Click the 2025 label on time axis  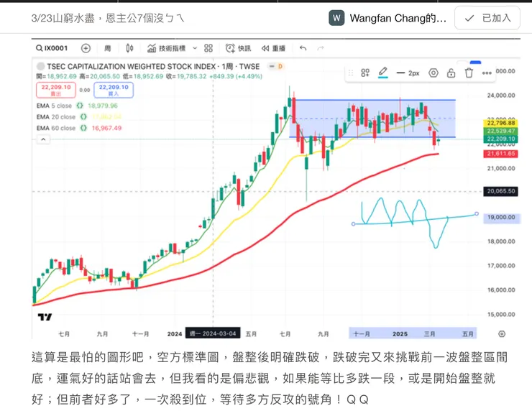pos(400,334)
